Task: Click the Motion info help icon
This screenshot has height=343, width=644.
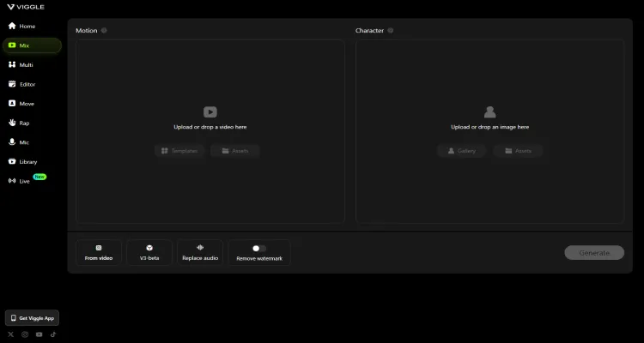Action: click(x=104, y=30)
